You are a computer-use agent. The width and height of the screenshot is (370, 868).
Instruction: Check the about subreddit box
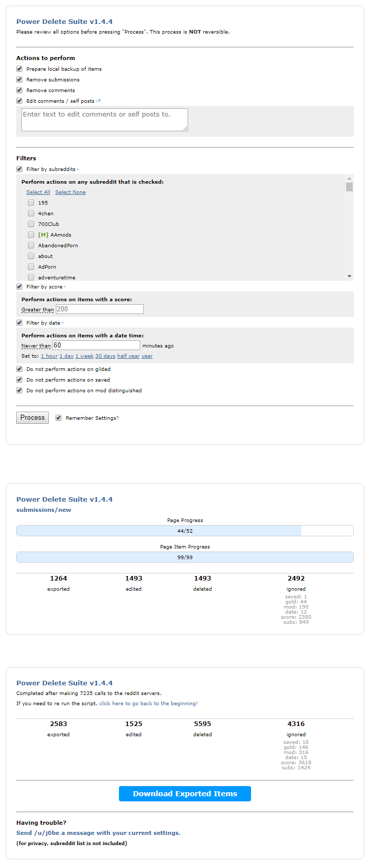31,256
